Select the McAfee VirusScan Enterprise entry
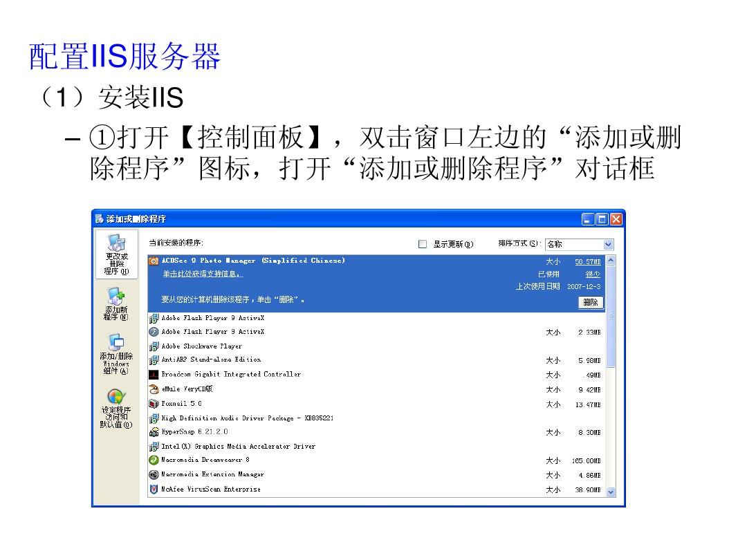747x560 pixels. [376, 489]
